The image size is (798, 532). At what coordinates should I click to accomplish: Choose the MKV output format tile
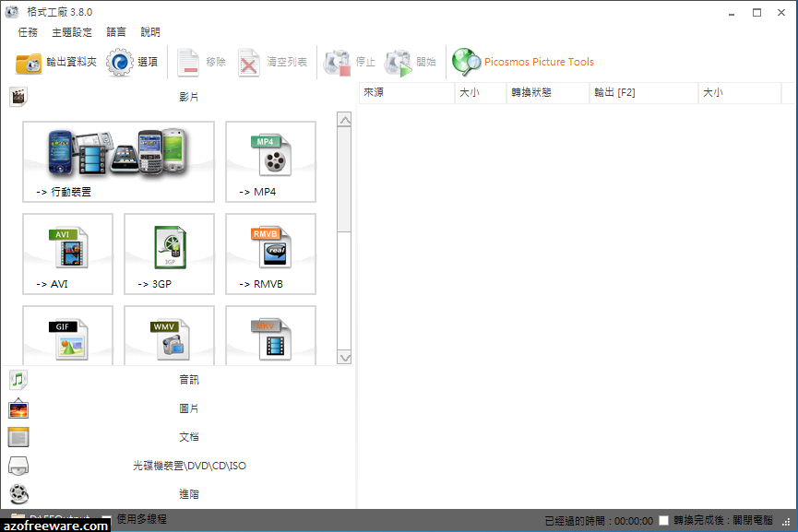270,336
